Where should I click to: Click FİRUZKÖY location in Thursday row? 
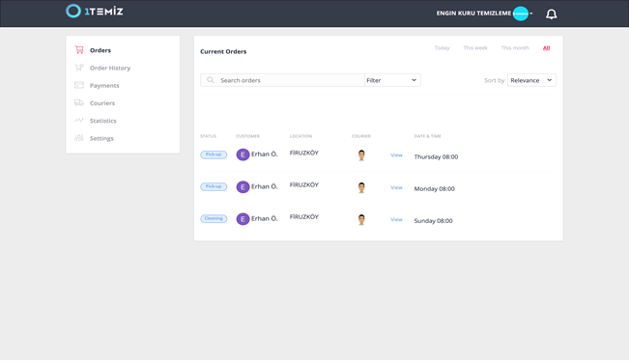click(304, 153)
